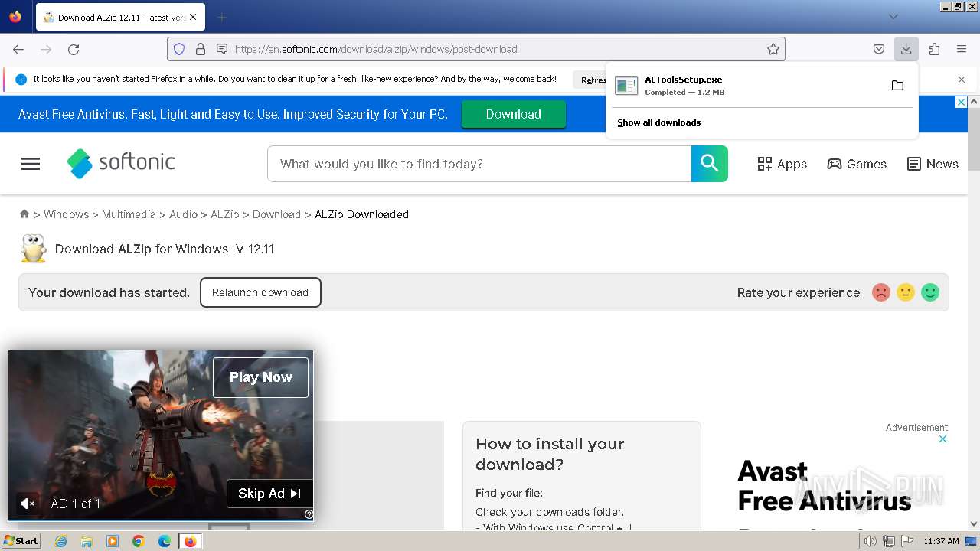Open Firefox application hamburger menu
980x551 pixels.
[962, 49]
